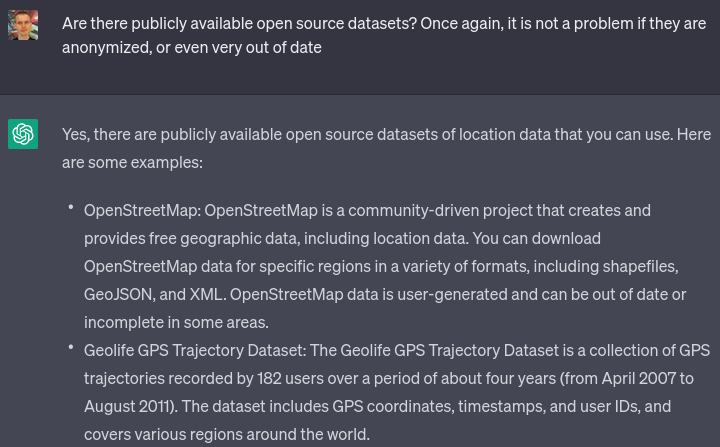
Task: Click the "OpenStreetMap:" label starting the first bullet
Action: point(142,210)
